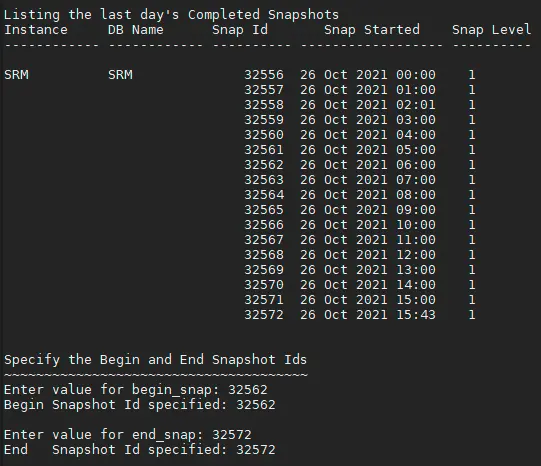Click the Snap Id column header
541x466 pixels.
[240, 30]
